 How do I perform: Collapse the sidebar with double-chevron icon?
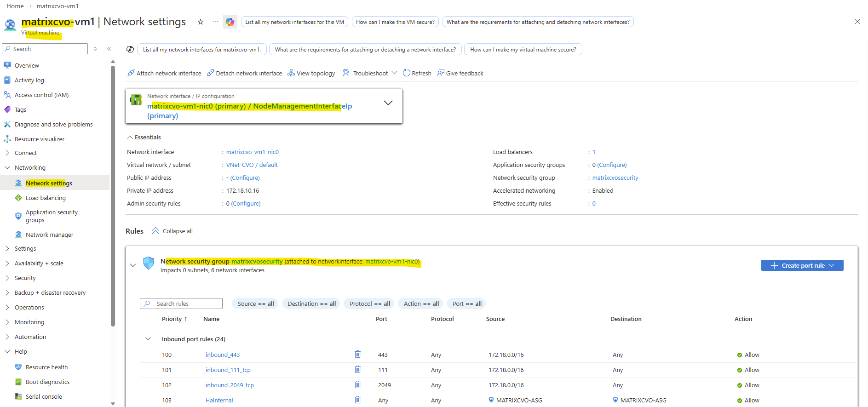click(x=109, y=49)
